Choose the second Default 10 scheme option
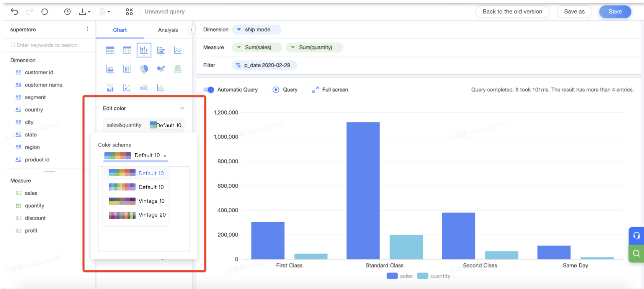Image resolution: width=644 pixels, height=289 pixels. coord(136,187)
